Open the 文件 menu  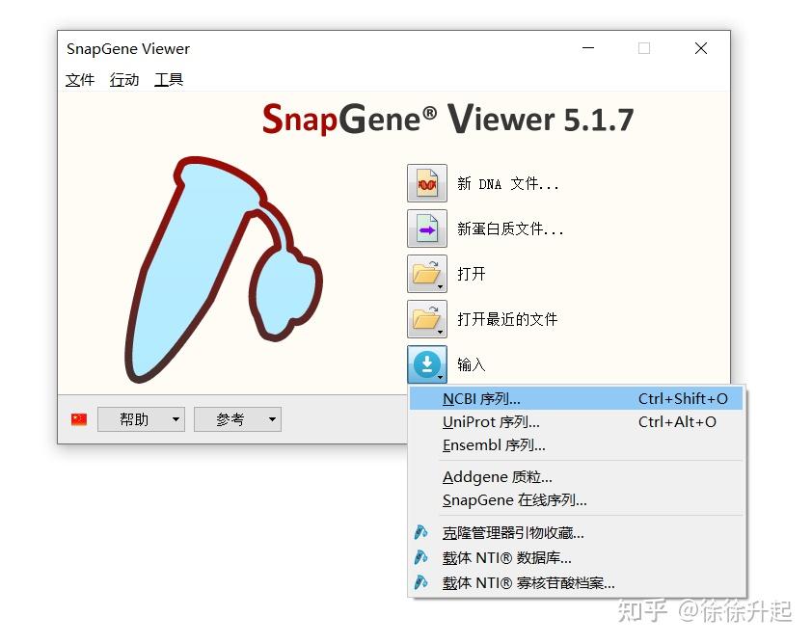80,80
